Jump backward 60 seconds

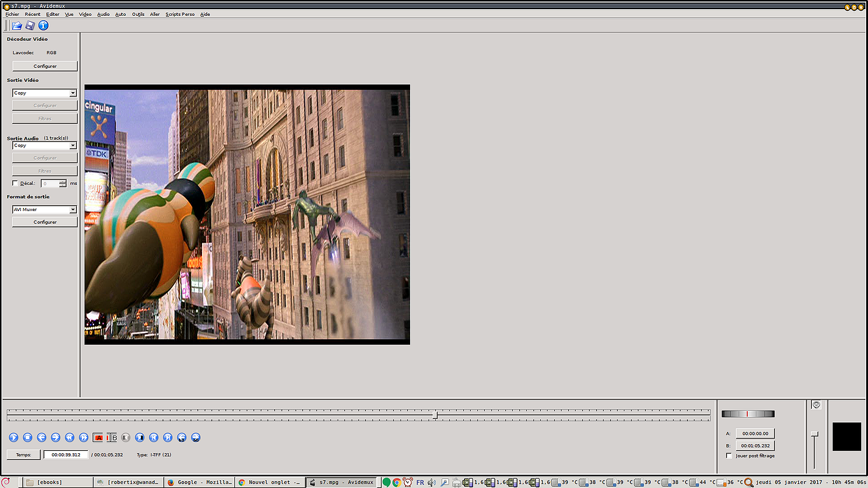pos(182,437)
